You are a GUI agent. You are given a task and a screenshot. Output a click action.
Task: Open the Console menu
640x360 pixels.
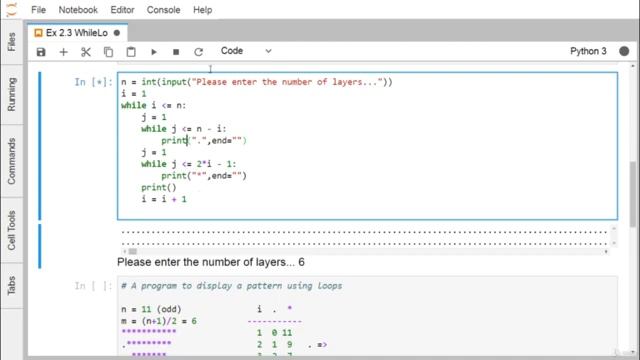(x=163, y=10)
